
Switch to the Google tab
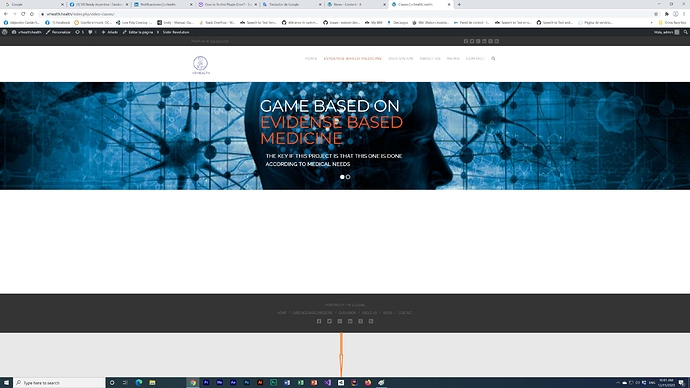coord(33,4)
